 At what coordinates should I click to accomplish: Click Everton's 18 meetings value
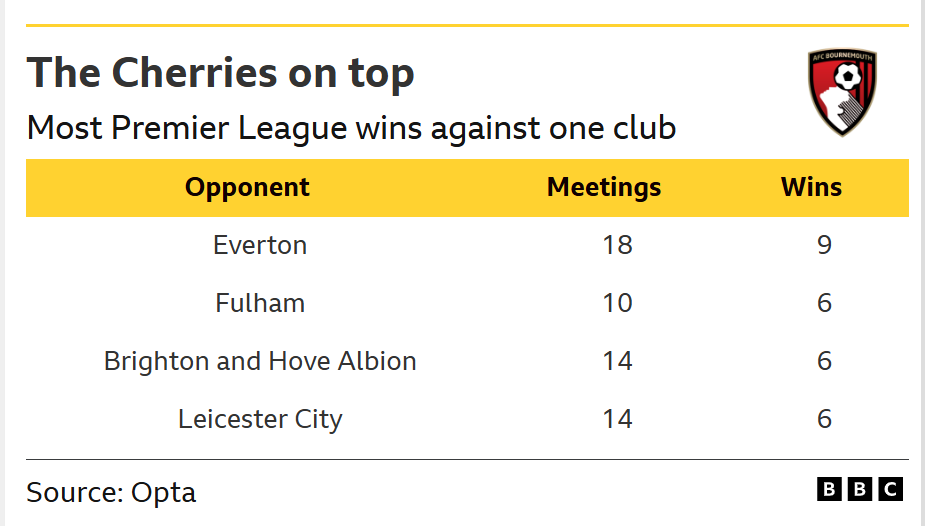tap(617, 245)
